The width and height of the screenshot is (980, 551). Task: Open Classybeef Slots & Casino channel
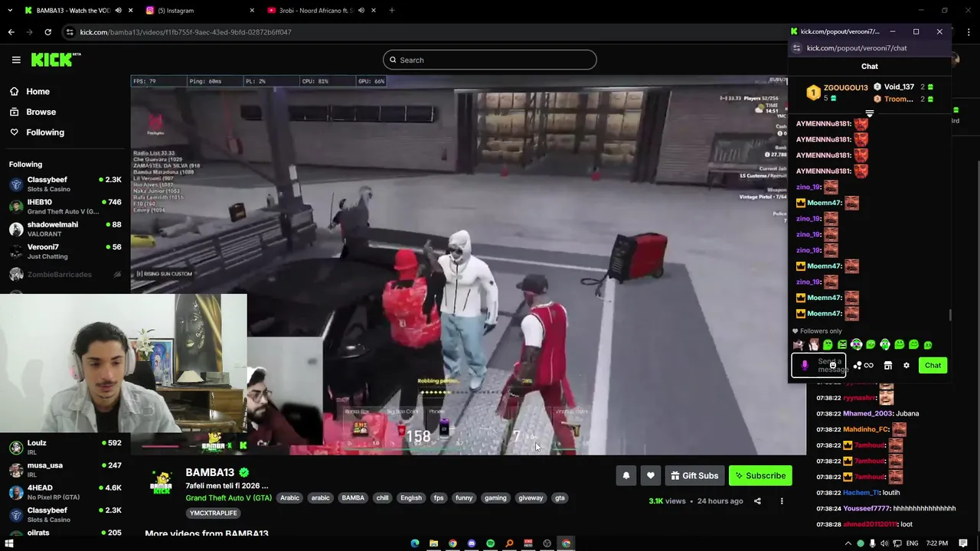64,184
